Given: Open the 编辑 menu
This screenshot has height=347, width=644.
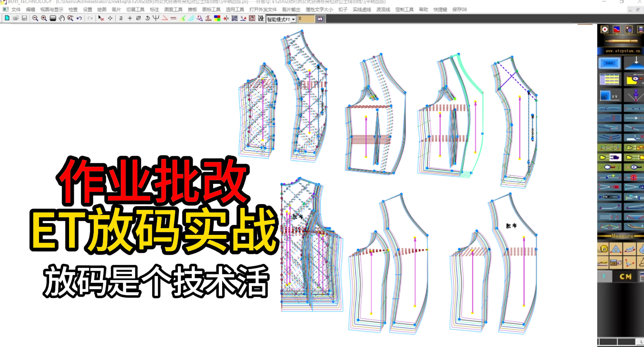Looking at the screenshot, I should (x=31, y=10).
